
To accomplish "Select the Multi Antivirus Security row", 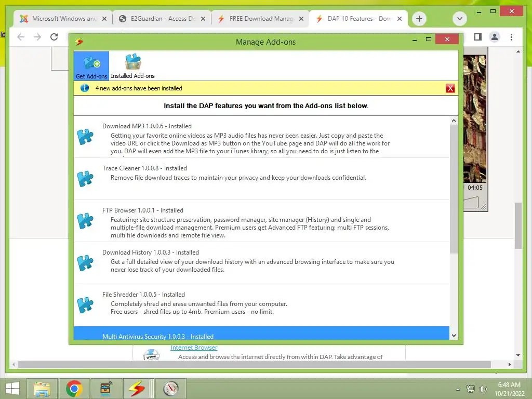I will tap(261, 333).
